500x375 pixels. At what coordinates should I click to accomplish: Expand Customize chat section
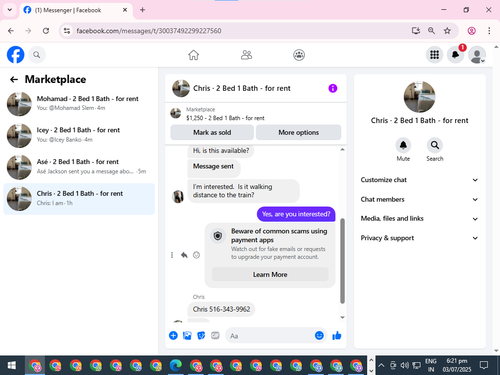419,180
